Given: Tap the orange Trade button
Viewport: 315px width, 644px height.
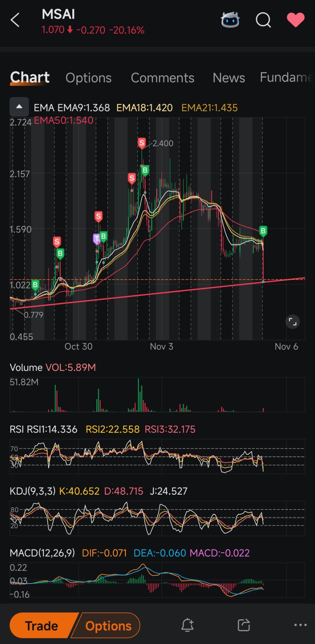Looking at the screenshot, I should coord(42,625).
